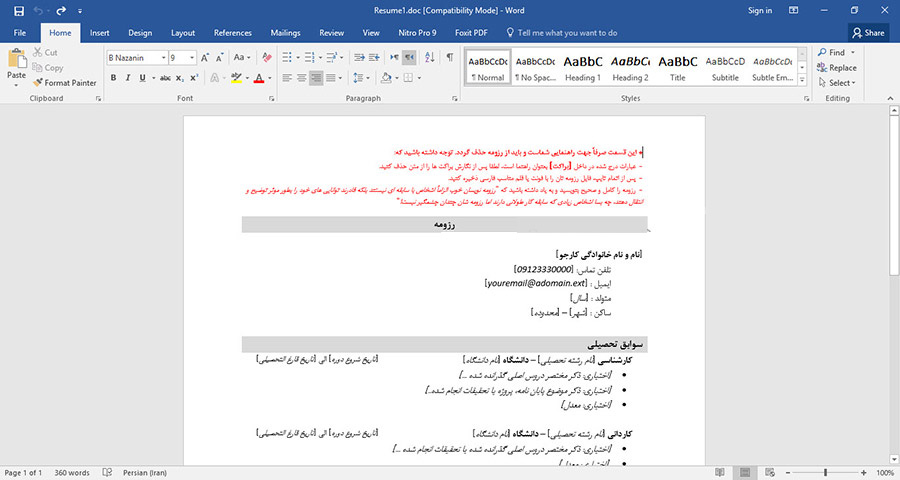Switch to the Insert tab

pos(99,33)
